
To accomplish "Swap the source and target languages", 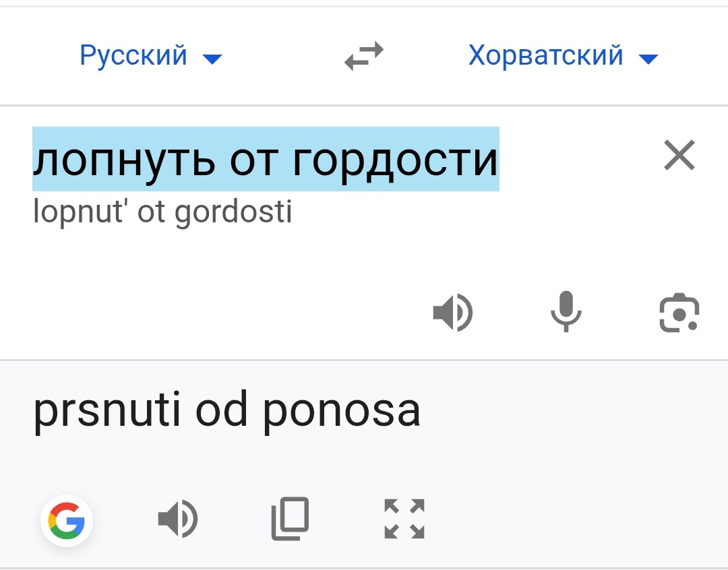I will click(364, 56).
